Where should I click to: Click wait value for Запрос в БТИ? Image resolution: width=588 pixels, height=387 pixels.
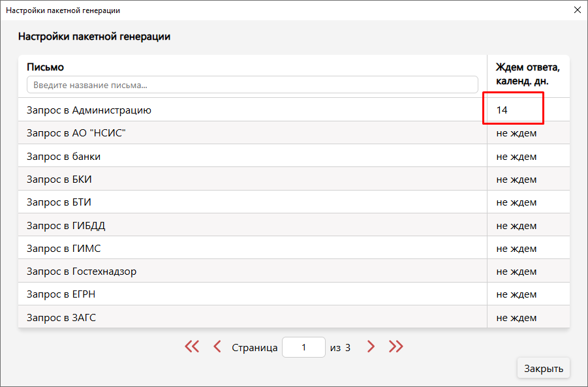coord(516,202)
